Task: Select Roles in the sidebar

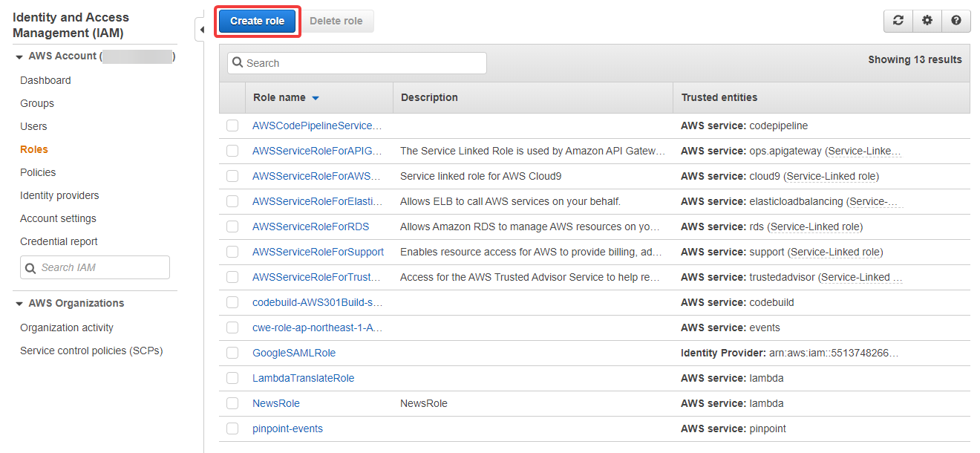Action: tap(34, 149)
